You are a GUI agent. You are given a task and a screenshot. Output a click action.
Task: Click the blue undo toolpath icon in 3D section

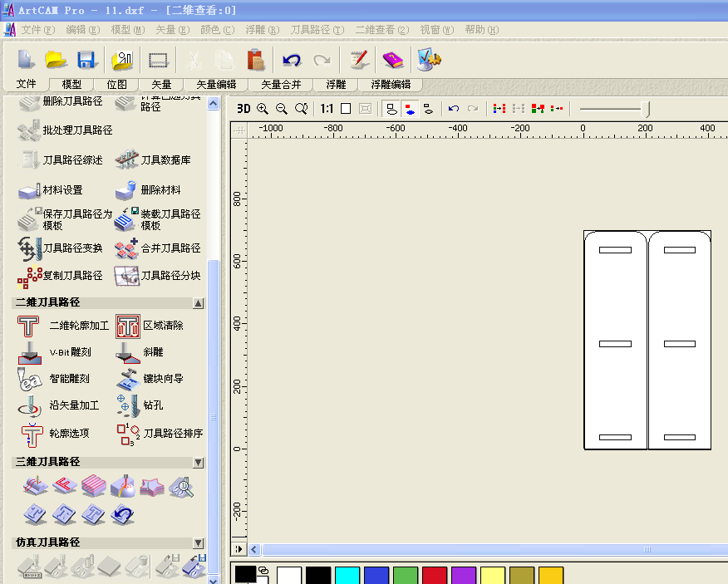122,514
